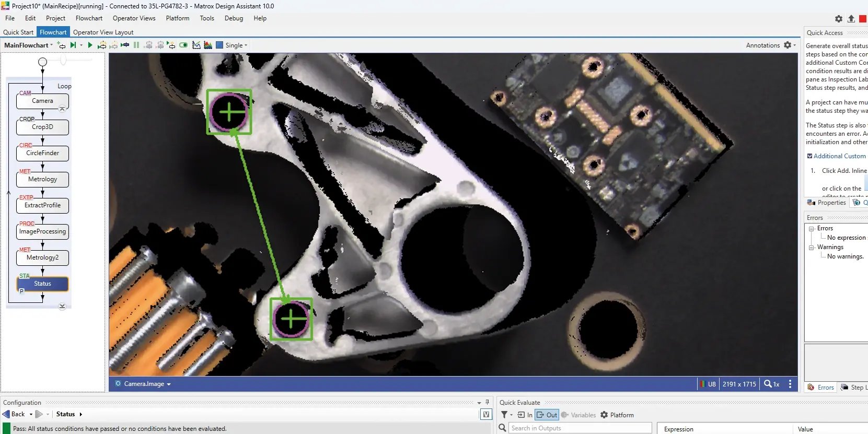Click the play-from-step icon with green arrow
Image resolution: width=868 pixels, height=434 pixels.
[171, 45]
